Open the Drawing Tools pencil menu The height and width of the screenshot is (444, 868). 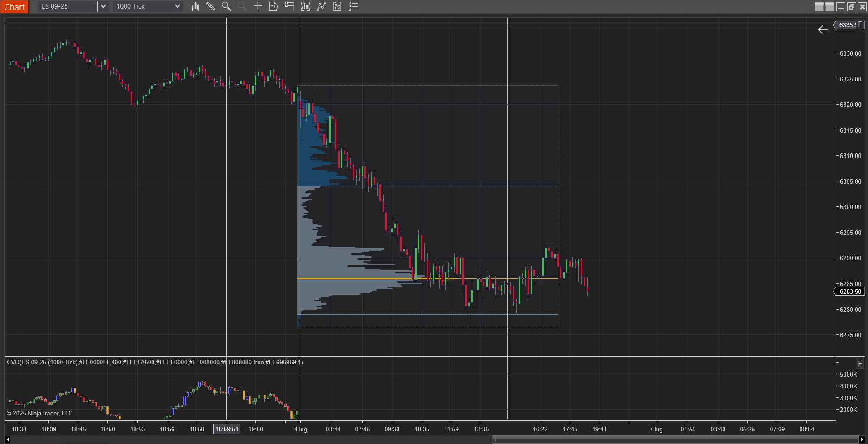211,6
